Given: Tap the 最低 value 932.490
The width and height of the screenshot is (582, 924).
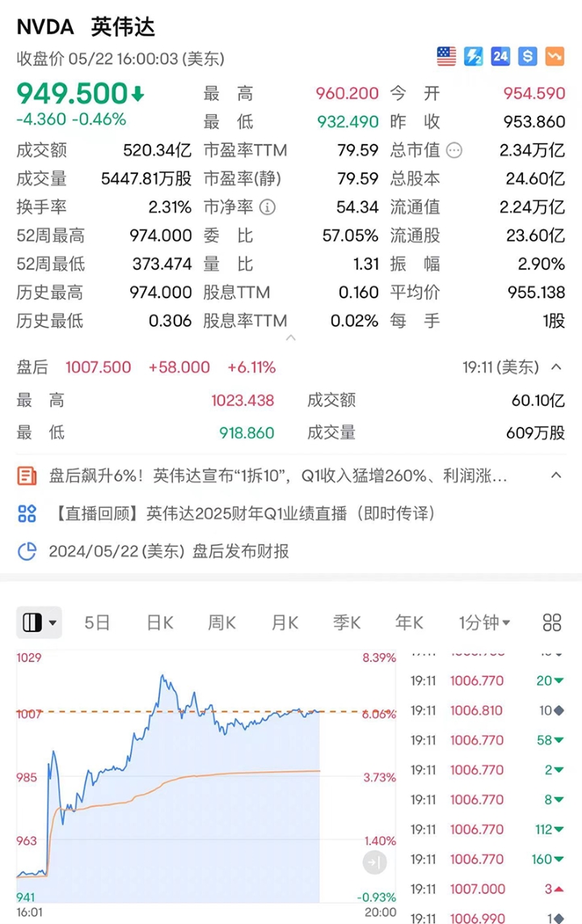Looking at the screenshot, I should coord(348,122).
